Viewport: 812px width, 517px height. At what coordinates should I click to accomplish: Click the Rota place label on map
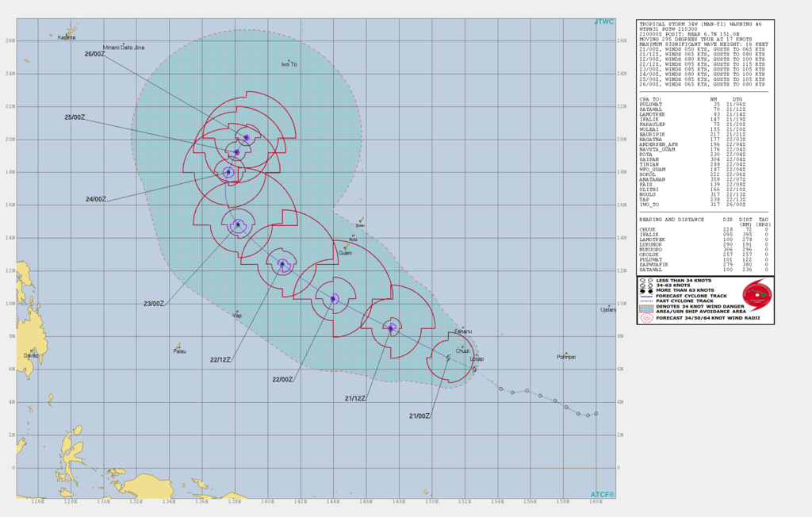click(353, 239)
